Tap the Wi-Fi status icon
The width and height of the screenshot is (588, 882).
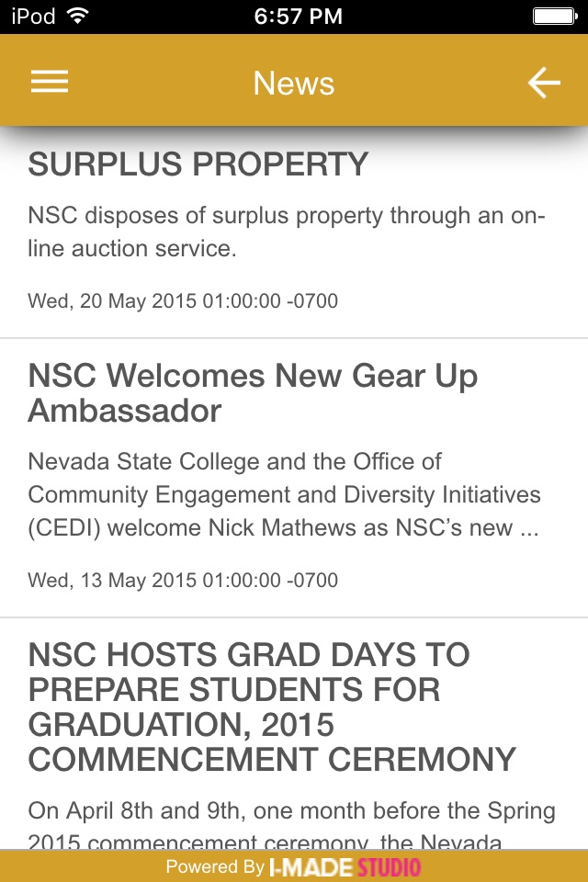pos(78,16)
